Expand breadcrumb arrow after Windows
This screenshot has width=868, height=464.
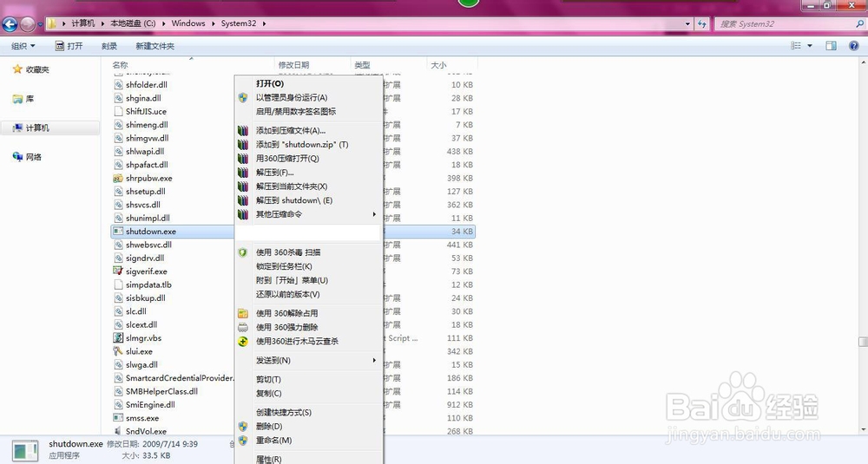pos(214,23)
